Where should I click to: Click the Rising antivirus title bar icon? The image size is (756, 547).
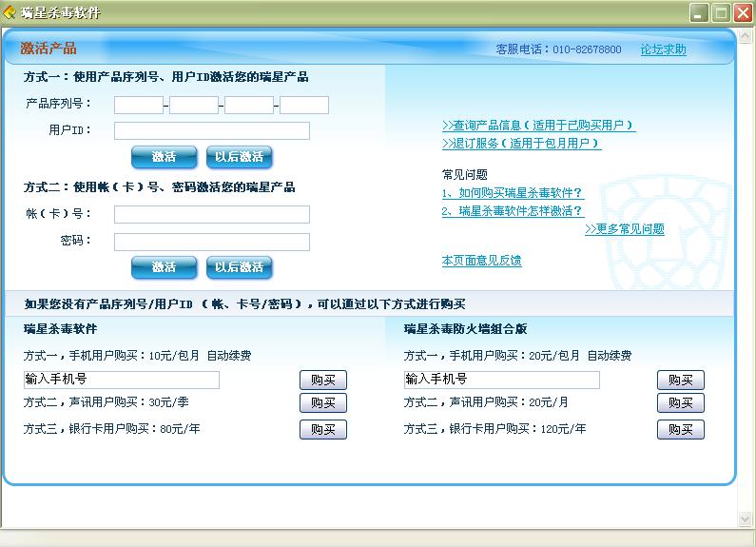10,12
